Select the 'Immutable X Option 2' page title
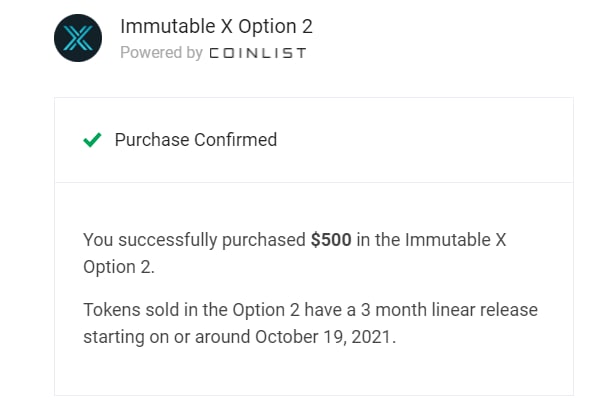 (216, 26)
